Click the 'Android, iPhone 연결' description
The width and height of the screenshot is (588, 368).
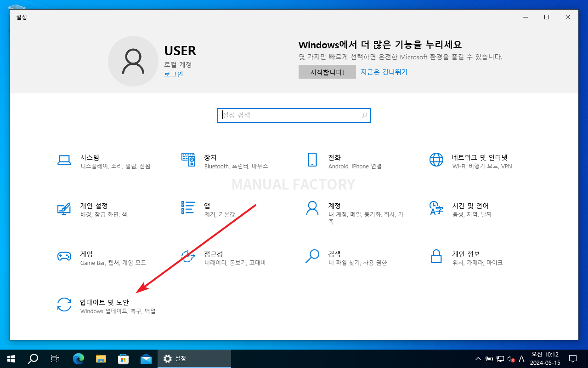355,167
